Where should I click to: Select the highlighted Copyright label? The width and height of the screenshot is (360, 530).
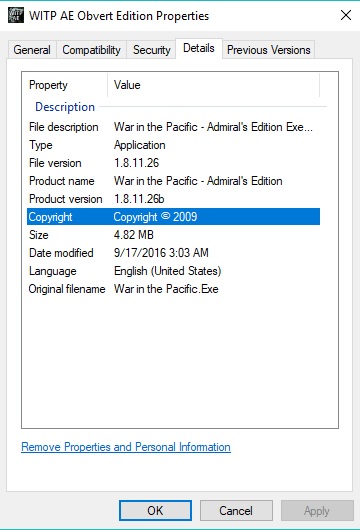click(50, 217)
